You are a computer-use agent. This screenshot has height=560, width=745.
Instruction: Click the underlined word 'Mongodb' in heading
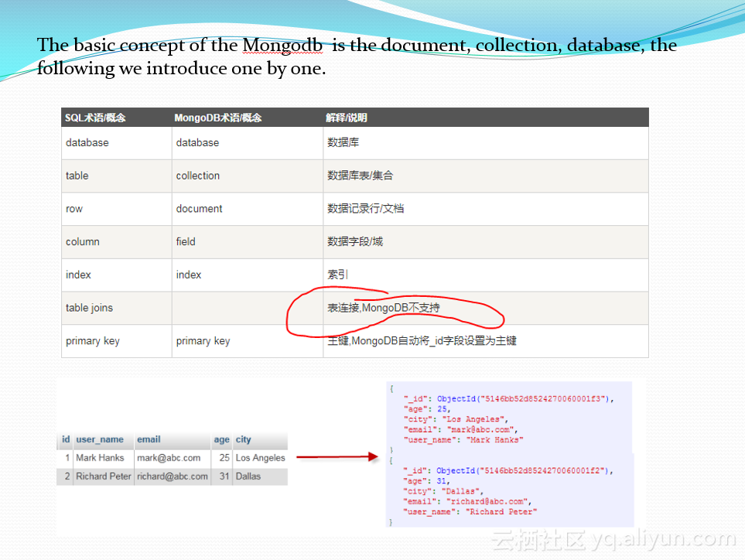[282, 46]
